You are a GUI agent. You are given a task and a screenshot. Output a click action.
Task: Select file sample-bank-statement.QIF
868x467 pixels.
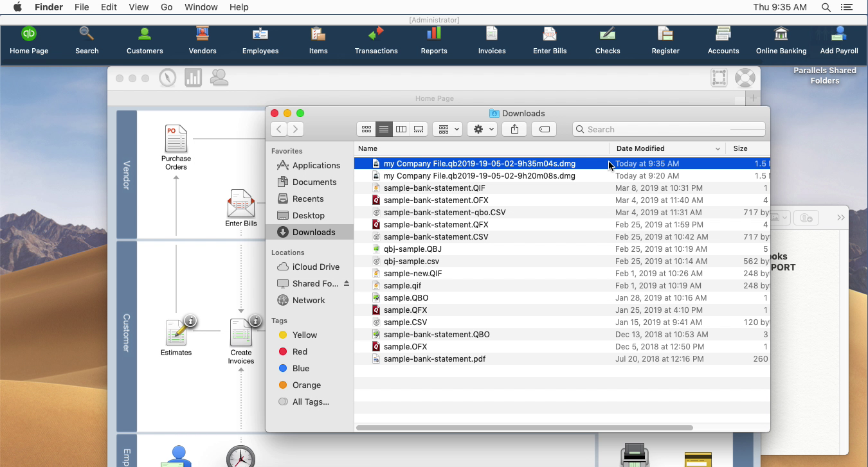562,188
